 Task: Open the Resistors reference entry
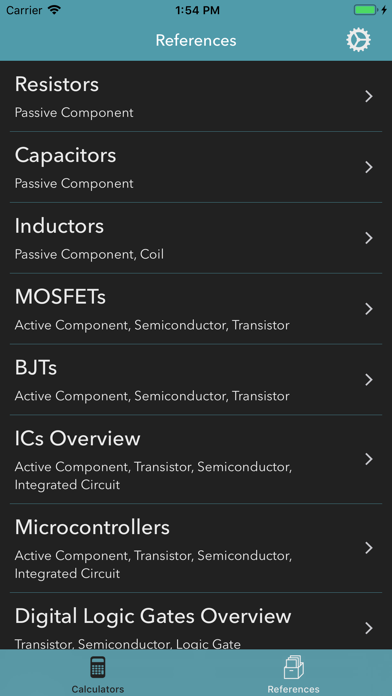tap(196, 96)
